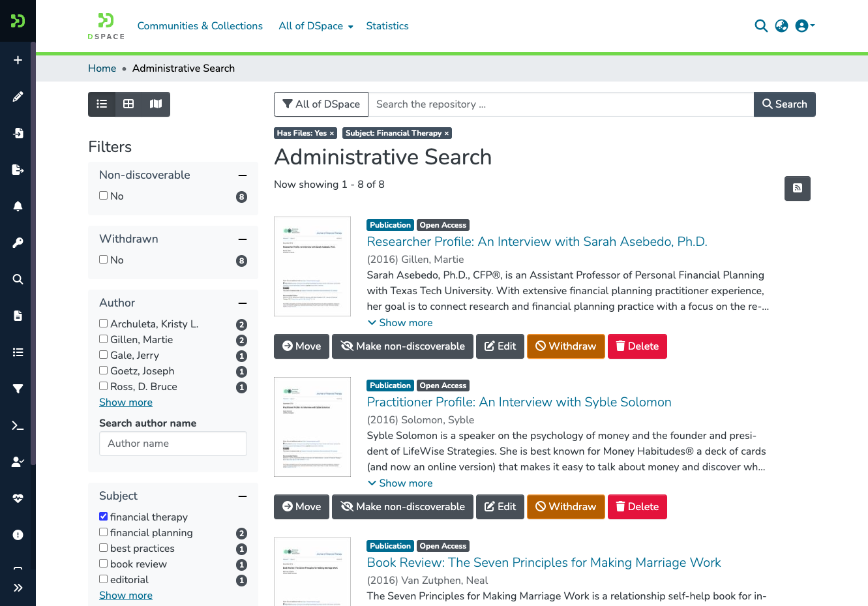Switch to grid view layout
The image size is (868, 606).
pyautogui.click(x=128, y=104)
